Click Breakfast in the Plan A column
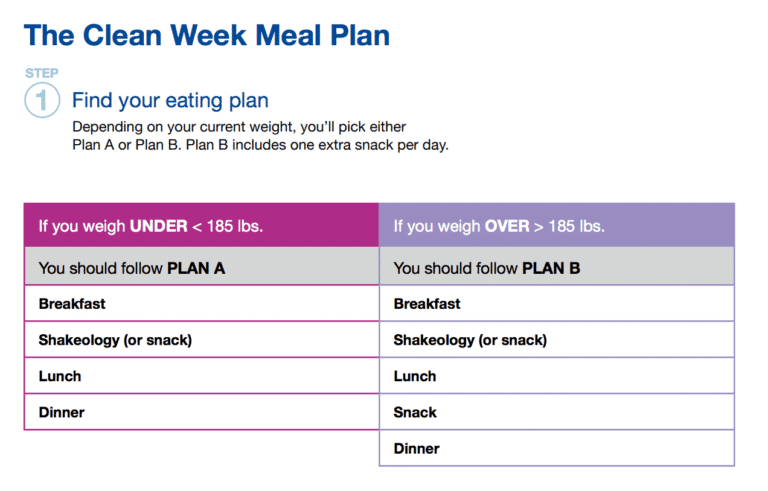Viewport: 768px width, 491px height. pyautogui.click(x=201, y=303)
